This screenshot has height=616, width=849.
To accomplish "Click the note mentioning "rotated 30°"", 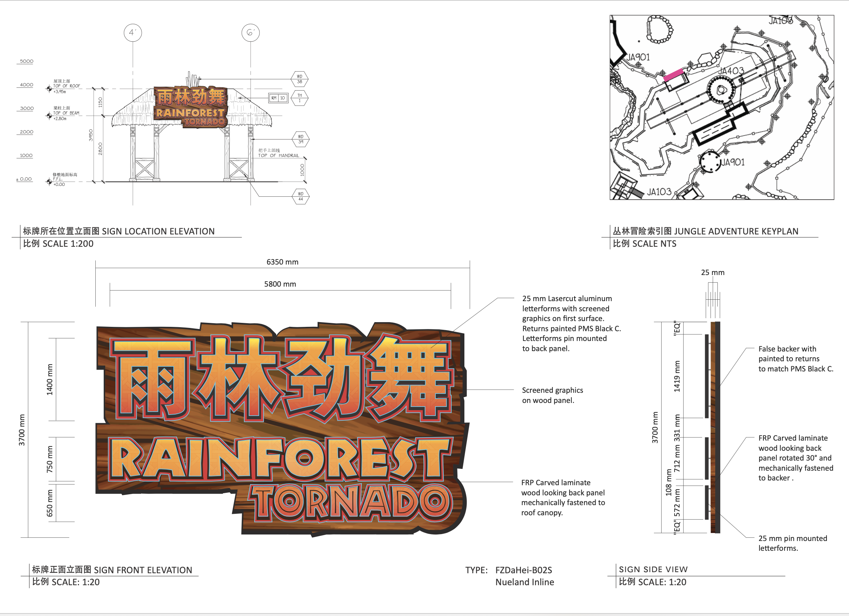I will pyautogui.click(x=796, y=458).
